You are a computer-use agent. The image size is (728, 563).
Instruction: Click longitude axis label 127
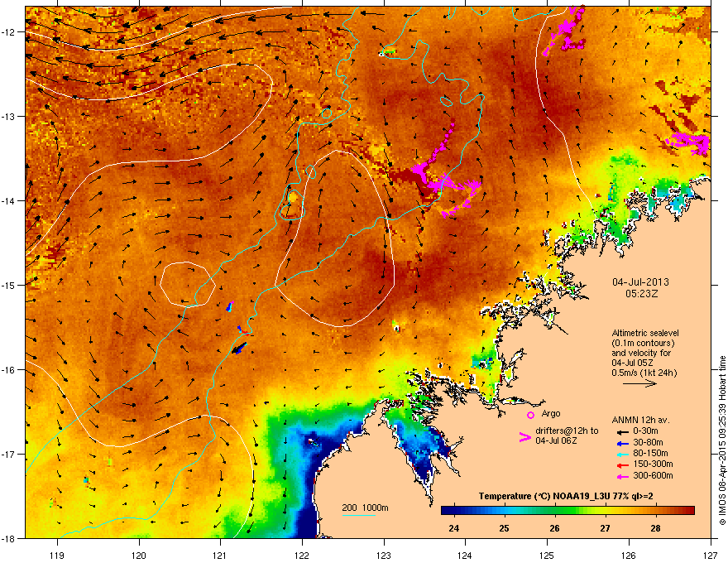[711, 555]
